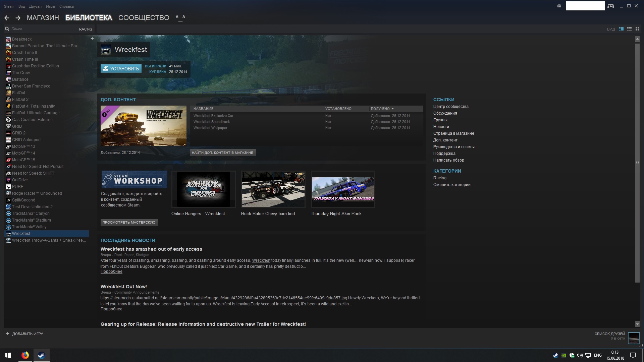Image resolution: width=644 pixels, height=362 pixels.
Task: Sort DLC by УСТАНОВЛЕНО column
Action: [x=338, y=109]
